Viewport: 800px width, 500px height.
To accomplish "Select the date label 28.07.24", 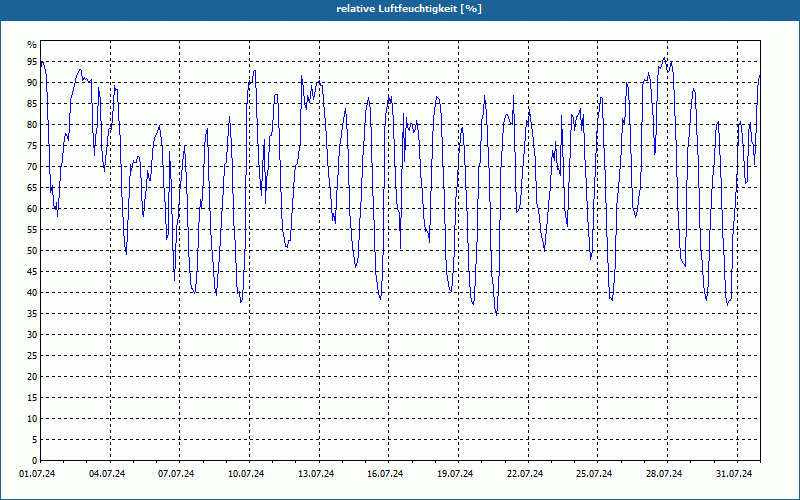I will (x=664, y=474).
